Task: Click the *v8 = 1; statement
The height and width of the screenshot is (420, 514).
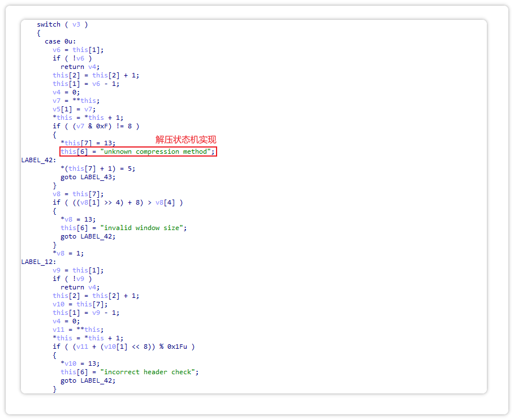Action: pyautogui.click(x=68, y=253)
